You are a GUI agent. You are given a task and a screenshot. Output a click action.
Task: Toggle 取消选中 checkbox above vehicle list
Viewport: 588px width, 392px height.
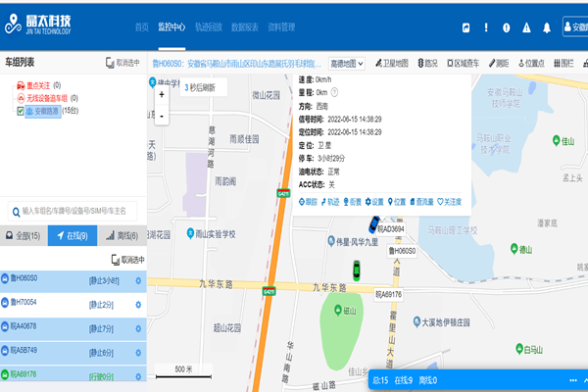(x=115, y=260)
